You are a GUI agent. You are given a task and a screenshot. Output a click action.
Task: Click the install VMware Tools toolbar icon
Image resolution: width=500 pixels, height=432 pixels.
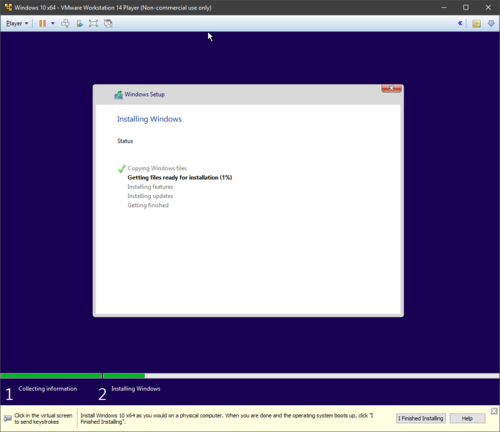[x=79, y=23]
